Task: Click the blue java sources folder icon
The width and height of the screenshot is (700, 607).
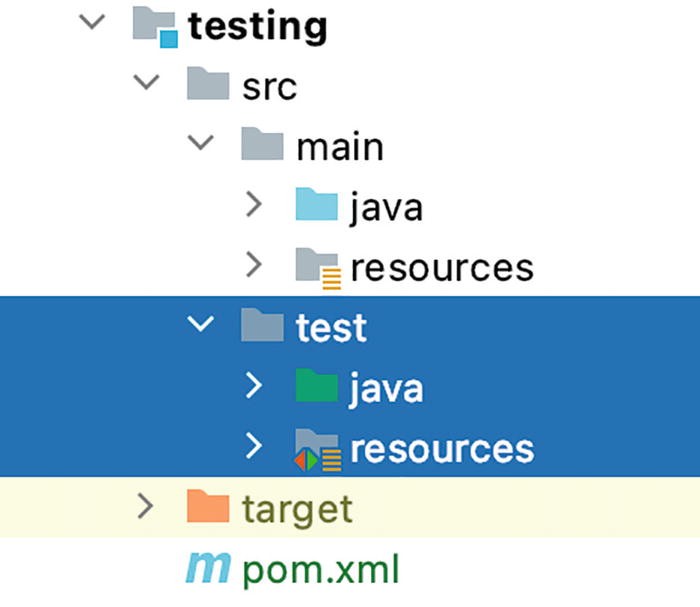Action: tap(317, 204)
